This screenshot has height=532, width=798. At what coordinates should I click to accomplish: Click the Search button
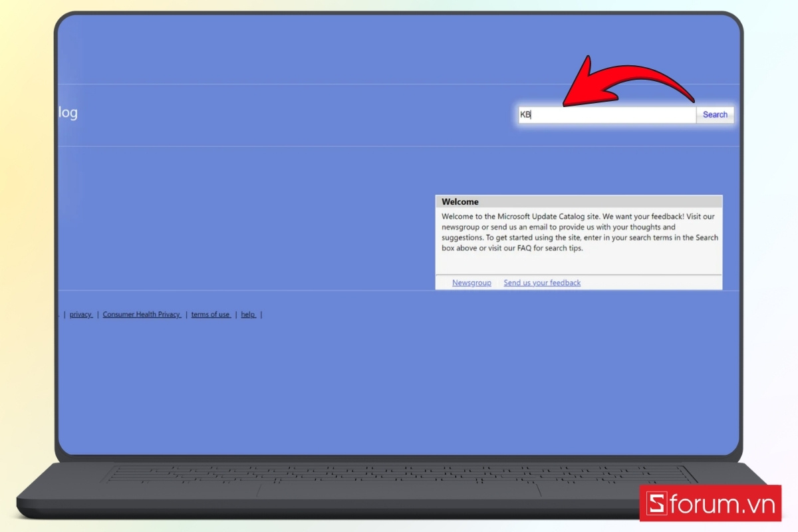point(716,115)
